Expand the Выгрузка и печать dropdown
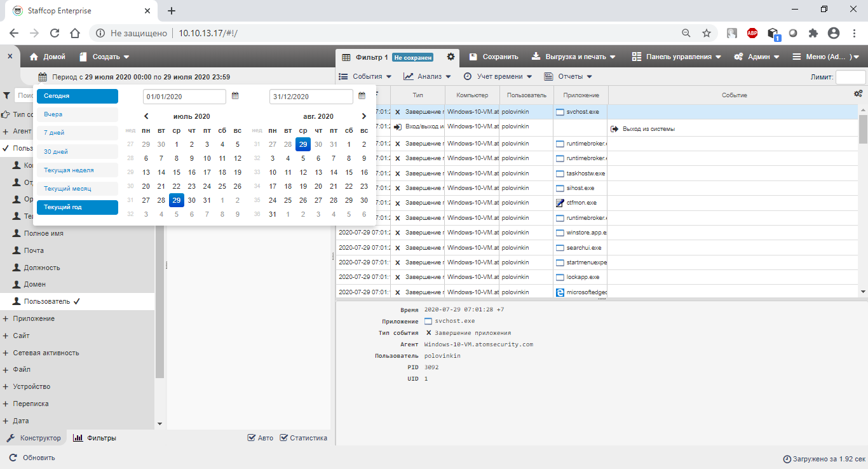The width and height of the screenshot is (868, 469). (574, 57)
